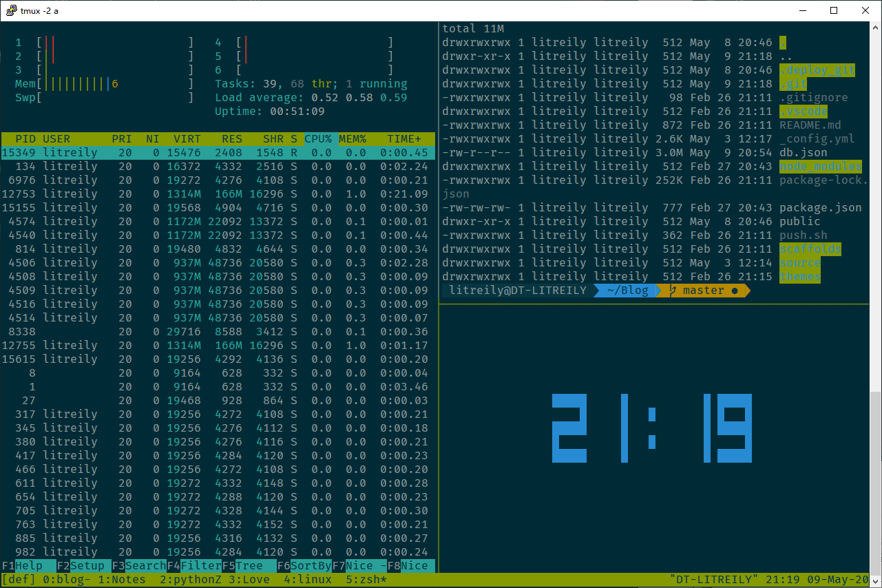This screenshot has width=882, height=588.
Task: Click the source directory entry
Action: point(800,263)
